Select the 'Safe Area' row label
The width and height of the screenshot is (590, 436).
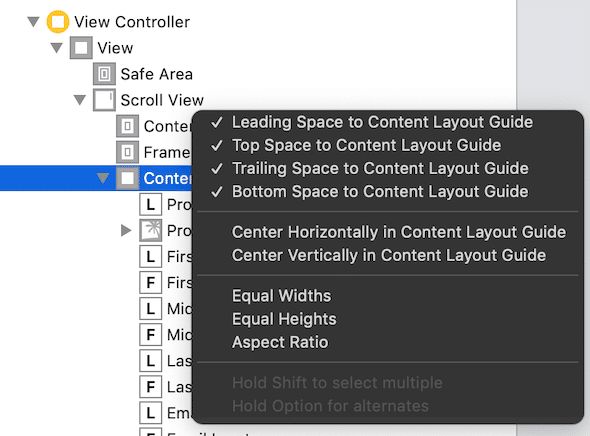tap(157, 74)
